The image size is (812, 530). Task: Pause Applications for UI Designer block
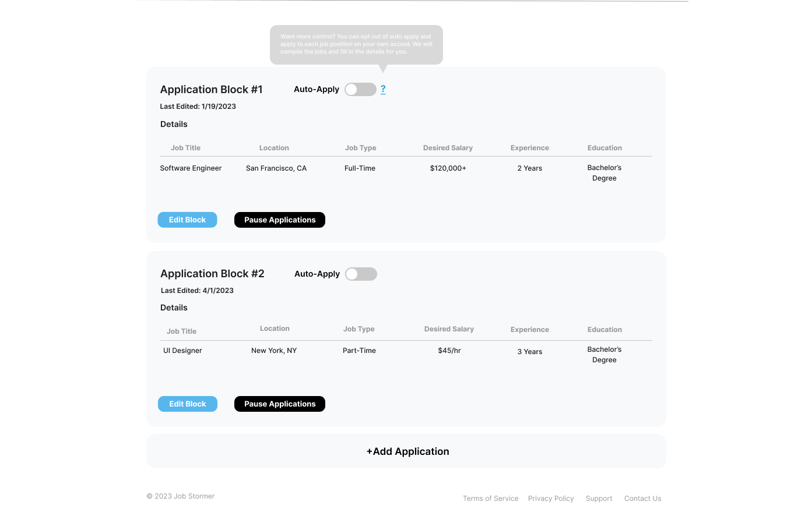(x=280, y=404)
